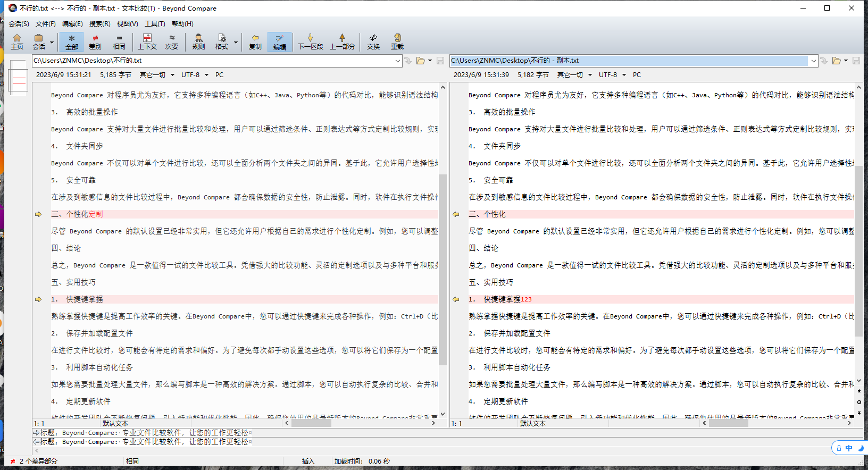Open the 视图(V) menu
868x470 pixels.
point(127,23)
